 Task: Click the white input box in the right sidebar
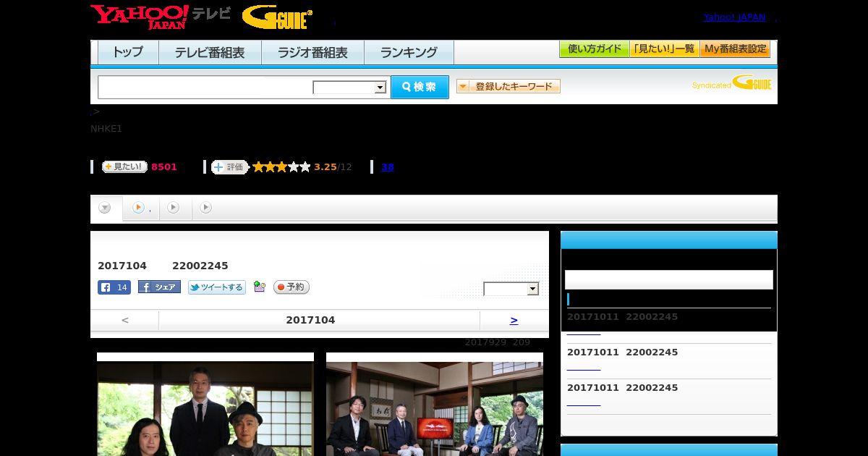point(669,280)
